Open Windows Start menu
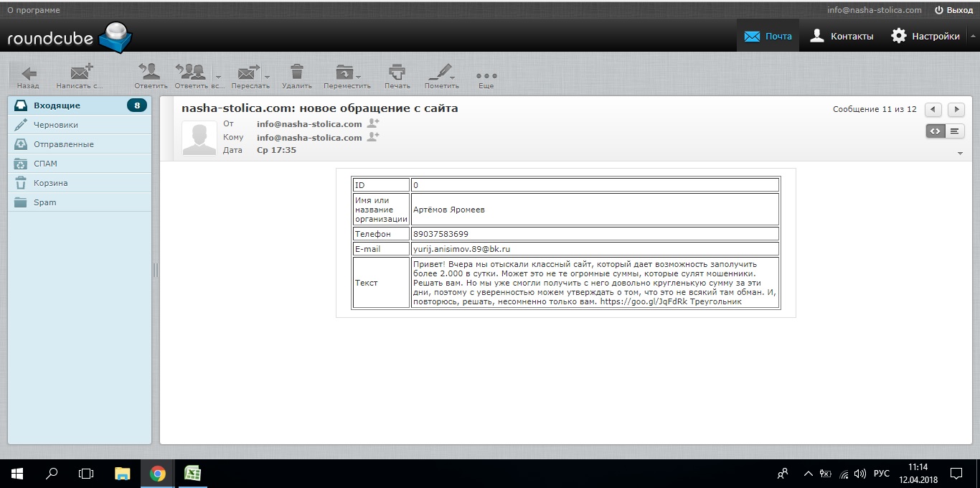Viewport: 980px width, 488px height. coord(17,474)
